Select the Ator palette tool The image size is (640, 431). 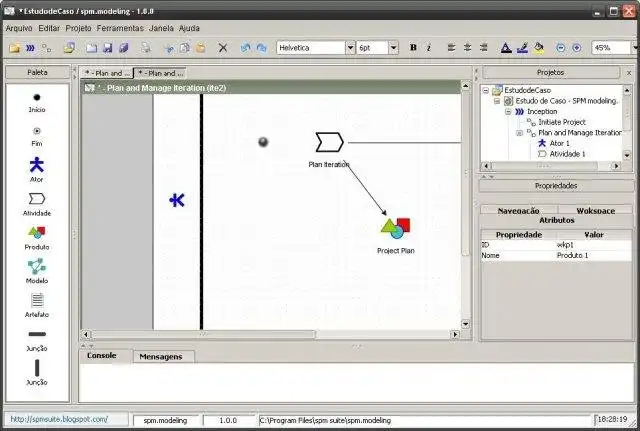pyautogui.click(x=37, y=169)
